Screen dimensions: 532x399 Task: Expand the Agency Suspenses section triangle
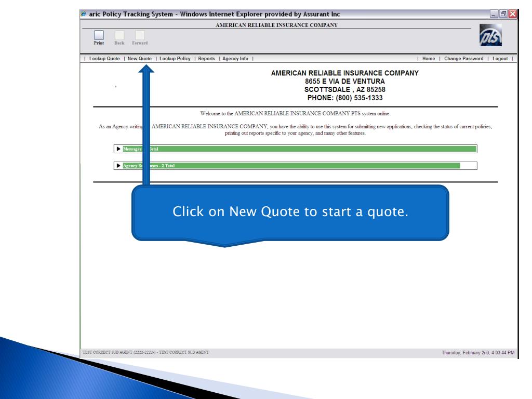pyautogui.click(x=118, y=166)
